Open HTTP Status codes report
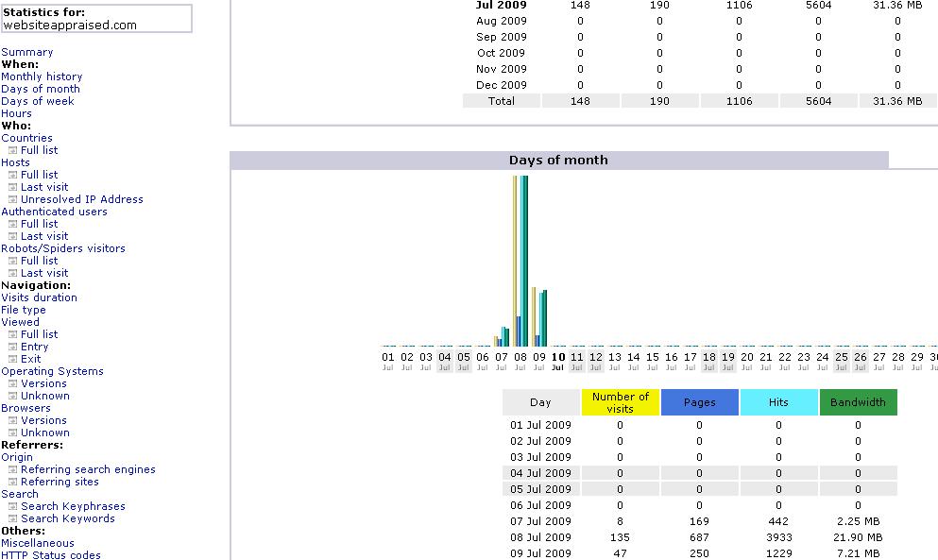938x560 pixels. [x=51, y=555]
